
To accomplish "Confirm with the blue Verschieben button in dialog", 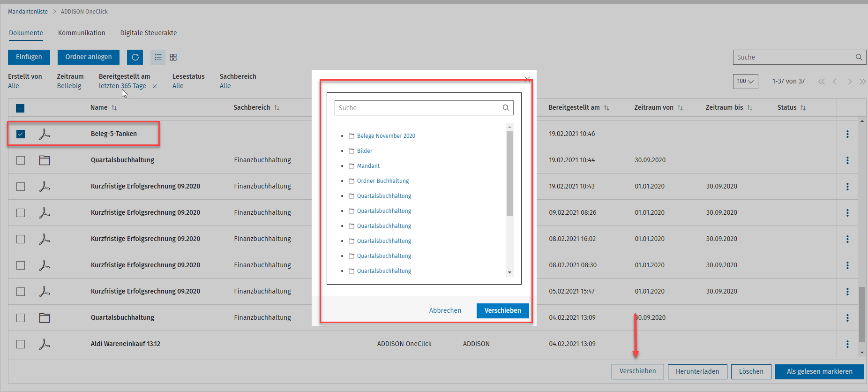I will pyautogui.click(x=502, y=310).
